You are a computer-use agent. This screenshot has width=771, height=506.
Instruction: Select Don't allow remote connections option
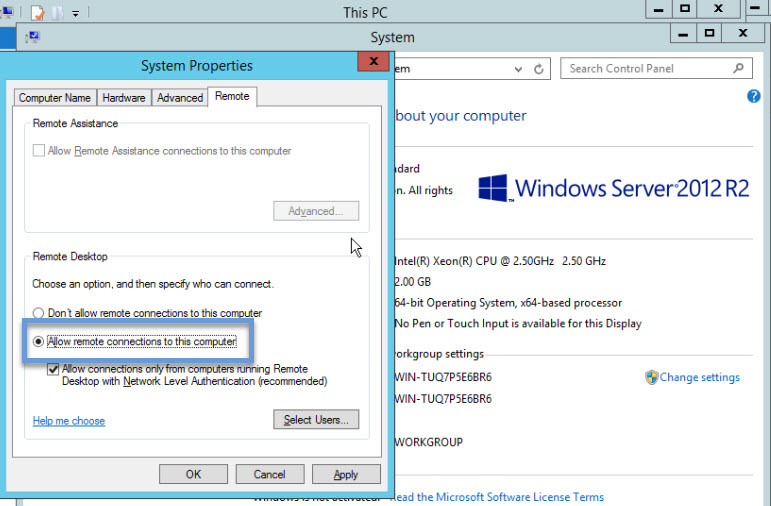tap(39, 313)
